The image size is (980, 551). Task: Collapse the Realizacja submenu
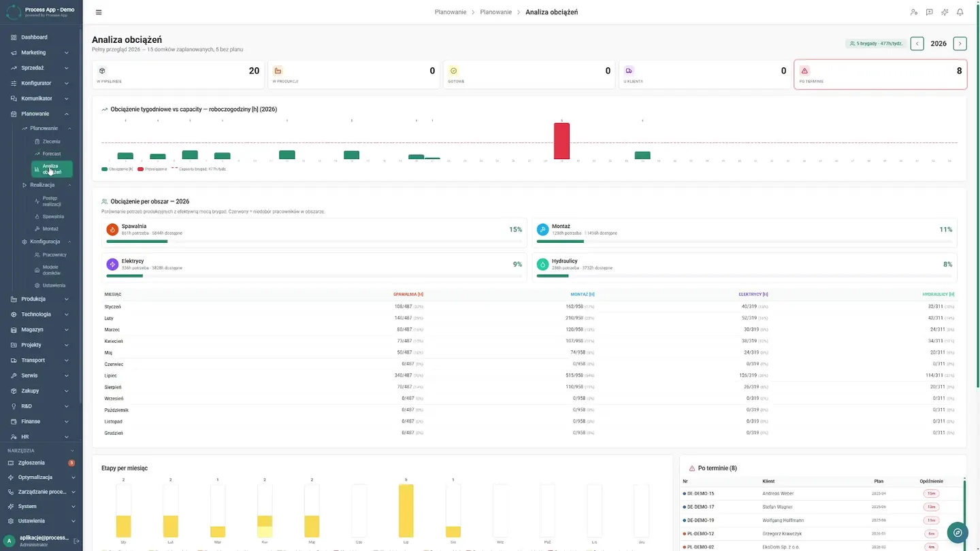point(46,185)
